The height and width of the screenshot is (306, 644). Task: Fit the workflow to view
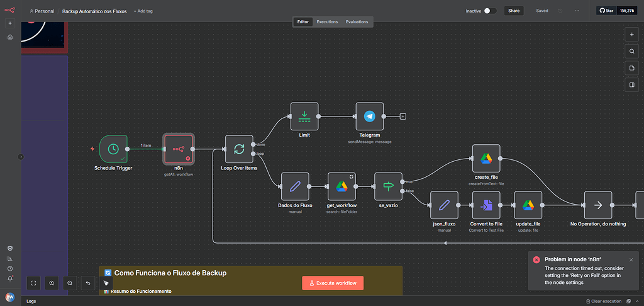[x=33, y=283]
